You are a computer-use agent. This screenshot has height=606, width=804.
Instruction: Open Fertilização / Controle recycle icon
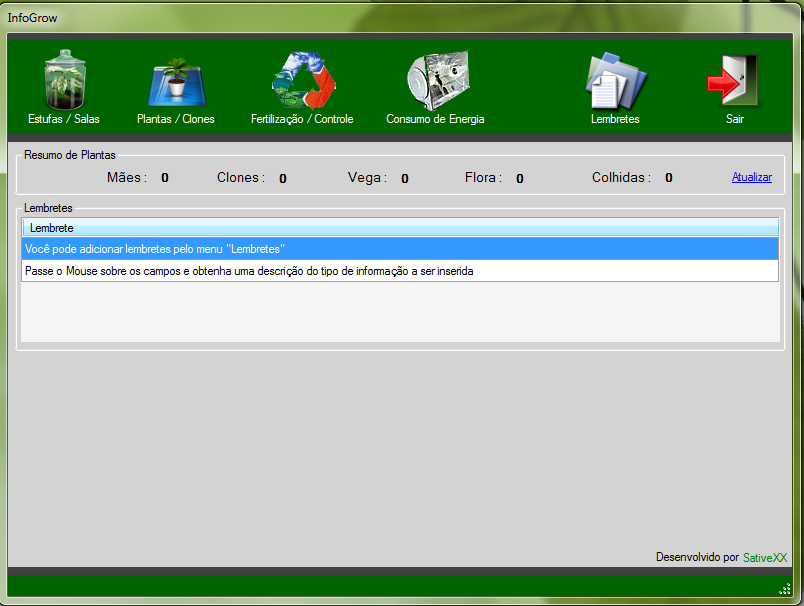(x=304, y=80)
